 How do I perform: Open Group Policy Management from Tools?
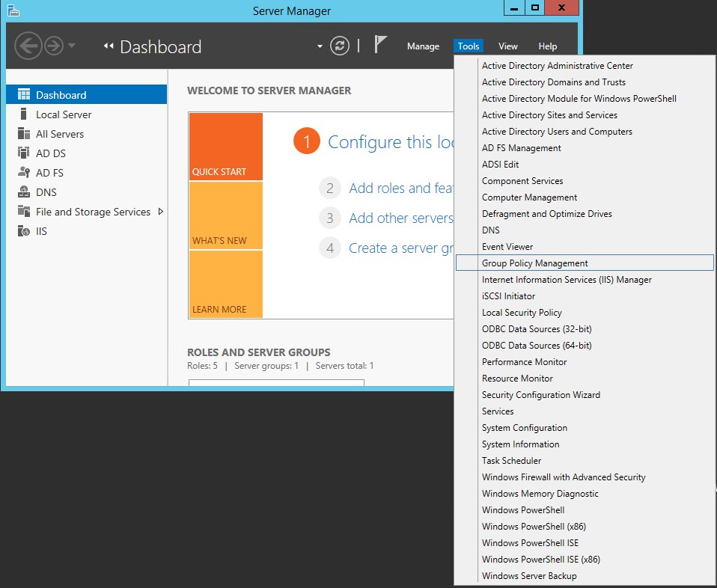tap(534, 263)
